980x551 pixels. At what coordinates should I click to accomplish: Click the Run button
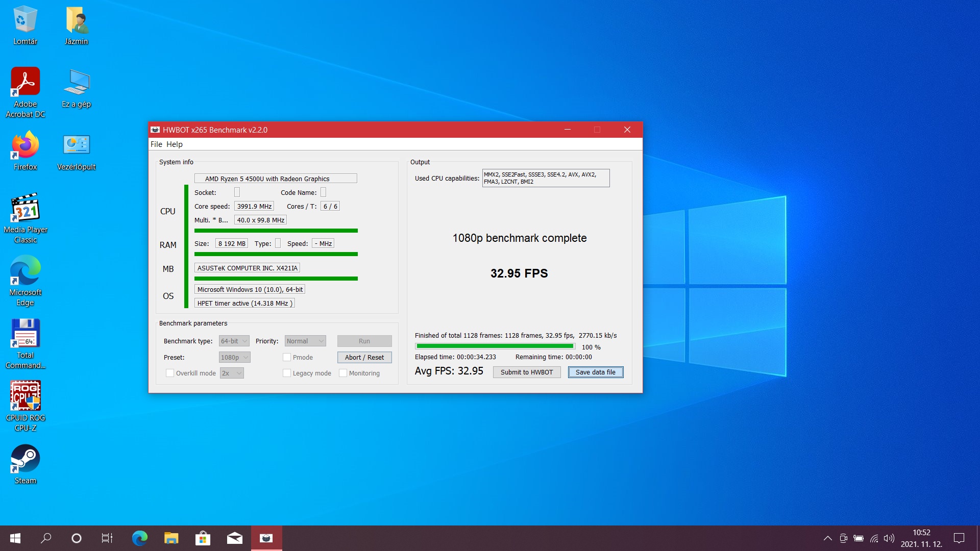tap(364, 341)
